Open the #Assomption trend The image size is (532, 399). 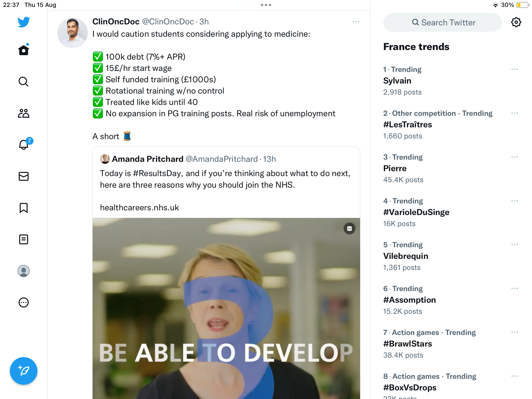click(409, 300)
